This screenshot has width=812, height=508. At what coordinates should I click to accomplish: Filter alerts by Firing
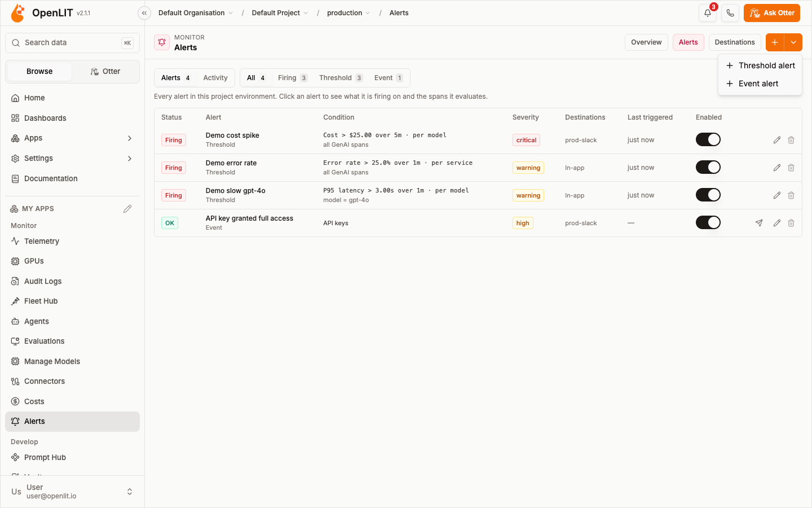click(292, 78)
